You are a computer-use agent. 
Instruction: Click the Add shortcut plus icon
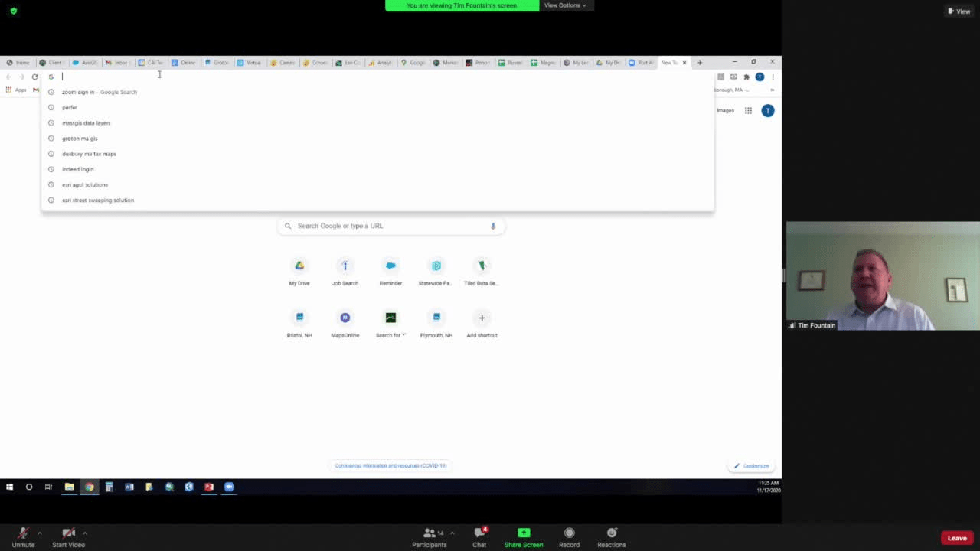[482, 318]
